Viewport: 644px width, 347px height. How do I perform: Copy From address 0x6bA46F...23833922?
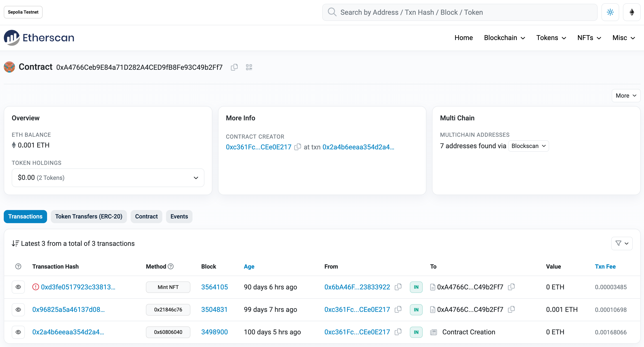tap(398, 287)
